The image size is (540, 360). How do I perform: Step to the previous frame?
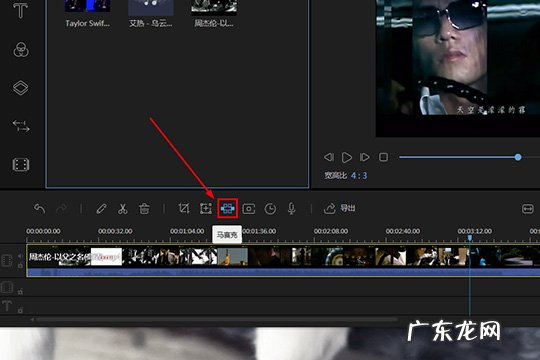(329, 157)
